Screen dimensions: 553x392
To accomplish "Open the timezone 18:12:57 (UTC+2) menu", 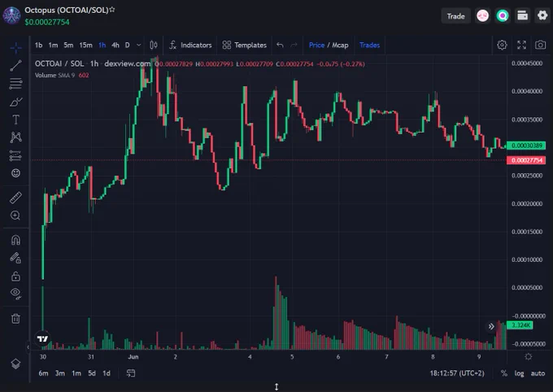I will coord(457,373).
